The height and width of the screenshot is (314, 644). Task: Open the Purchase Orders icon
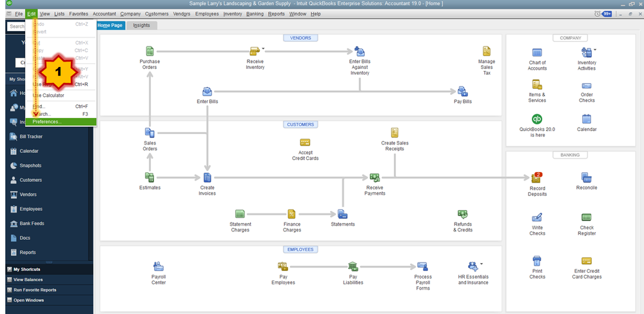click(x=150, y=52)
